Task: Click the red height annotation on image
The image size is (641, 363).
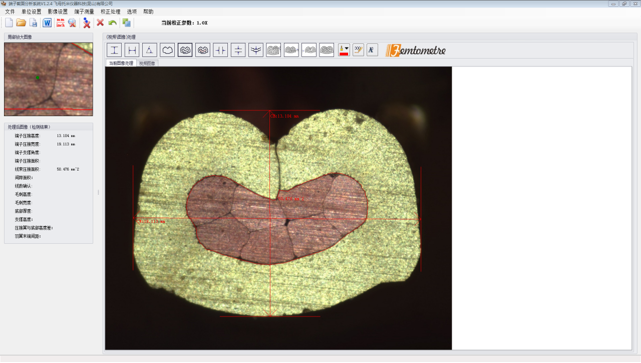Action: [x=285, y=116]
